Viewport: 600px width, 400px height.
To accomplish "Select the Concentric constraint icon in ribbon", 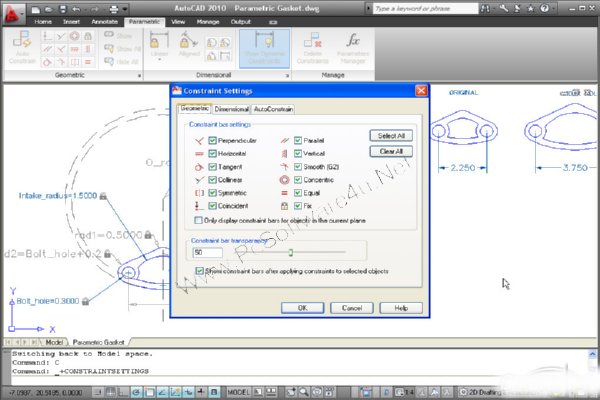I will [x=74, y=36].
